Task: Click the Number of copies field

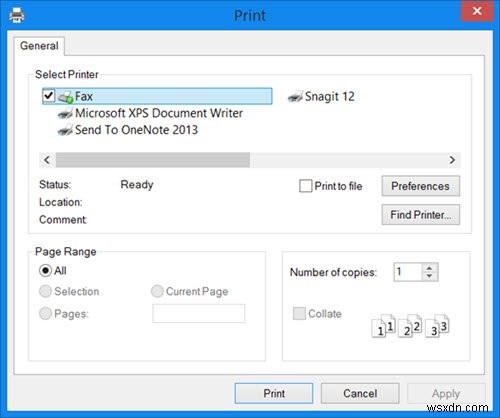Action: pos(408,272)
